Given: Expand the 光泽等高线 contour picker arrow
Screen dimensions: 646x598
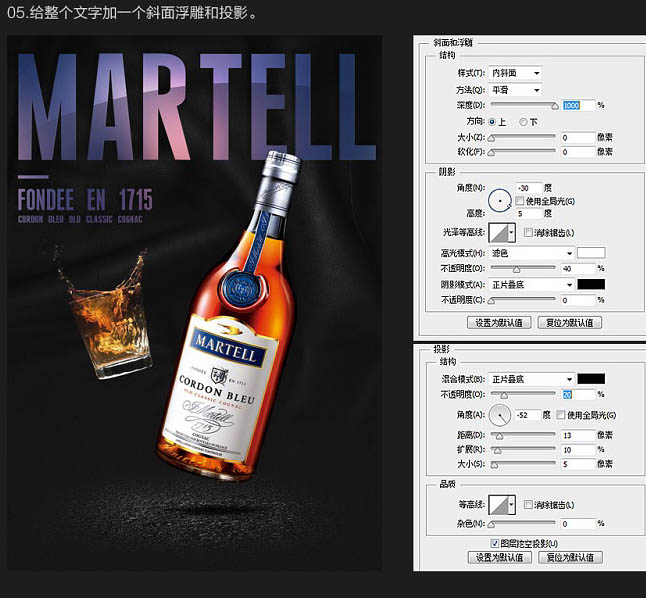Looking at the screenshot, I should (x=512, y=233).
